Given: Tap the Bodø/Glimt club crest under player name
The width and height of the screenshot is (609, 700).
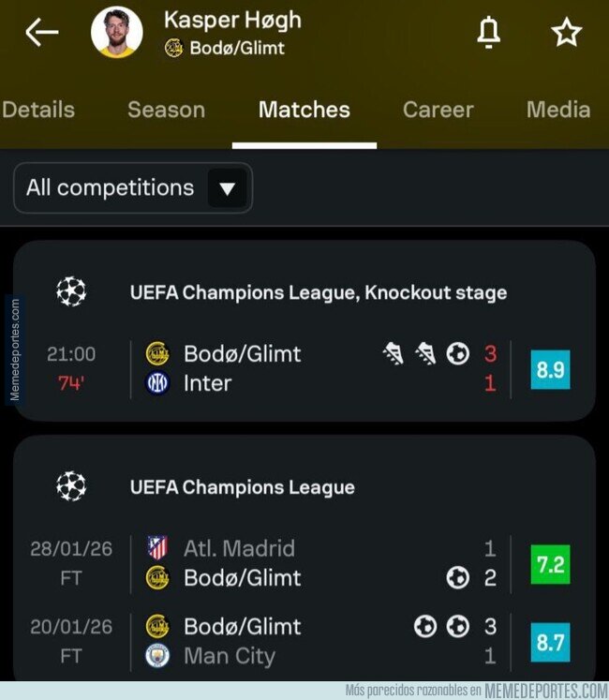Looking at the screenshot, I should pos(173,49).
